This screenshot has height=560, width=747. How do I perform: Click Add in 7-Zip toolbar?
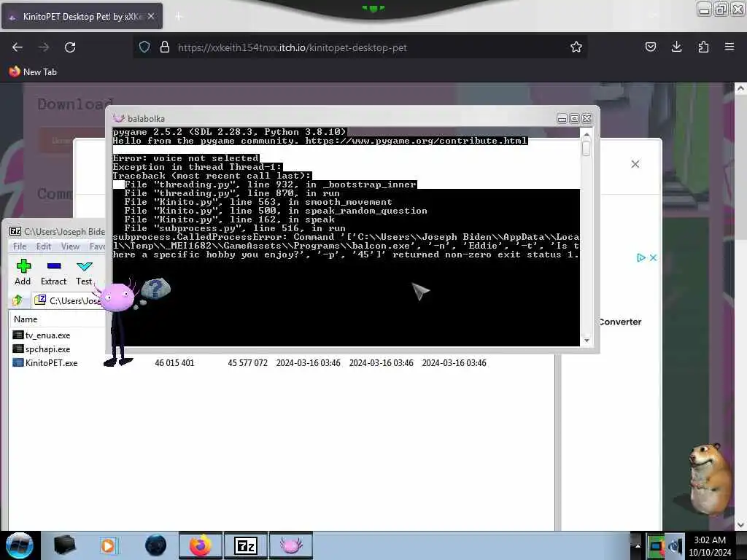[23, 273]
